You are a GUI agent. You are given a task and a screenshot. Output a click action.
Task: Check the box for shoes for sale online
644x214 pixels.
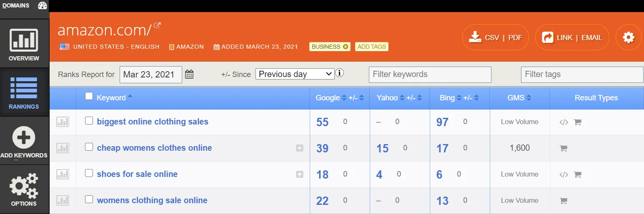89,173
